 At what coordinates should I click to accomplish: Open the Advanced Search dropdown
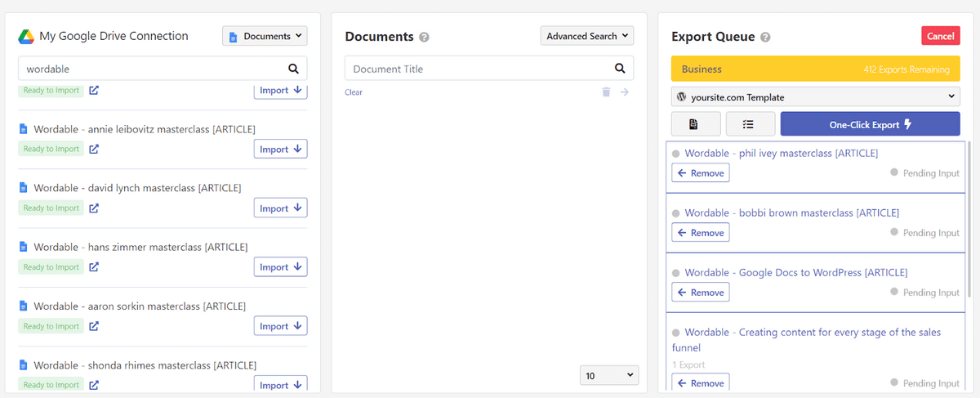tap(586, 36)
